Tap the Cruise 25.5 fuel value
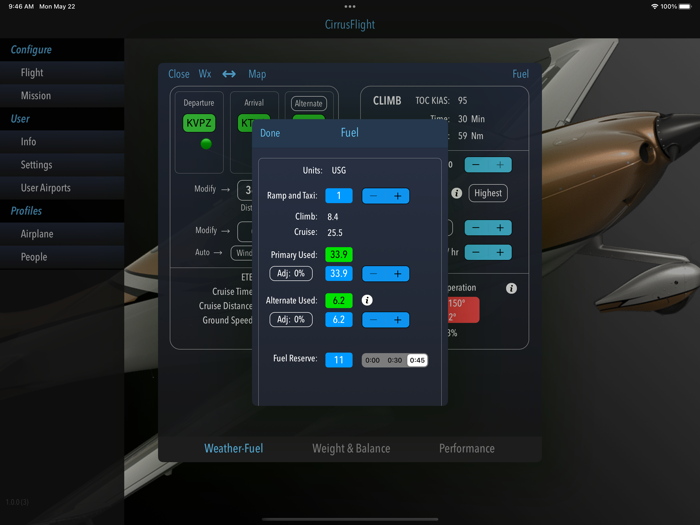Screen dimensions: 700x525 click(335, 233)
